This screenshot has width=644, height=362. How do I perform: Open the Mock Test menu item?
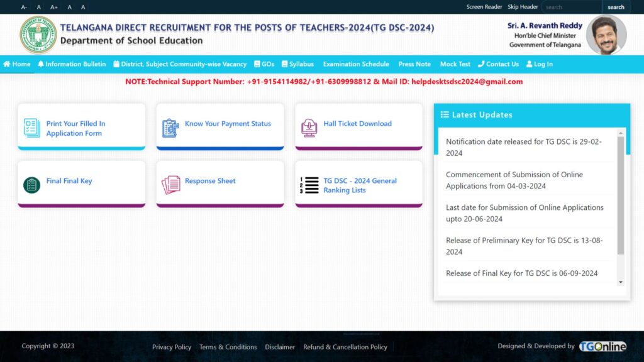point(455,64)
